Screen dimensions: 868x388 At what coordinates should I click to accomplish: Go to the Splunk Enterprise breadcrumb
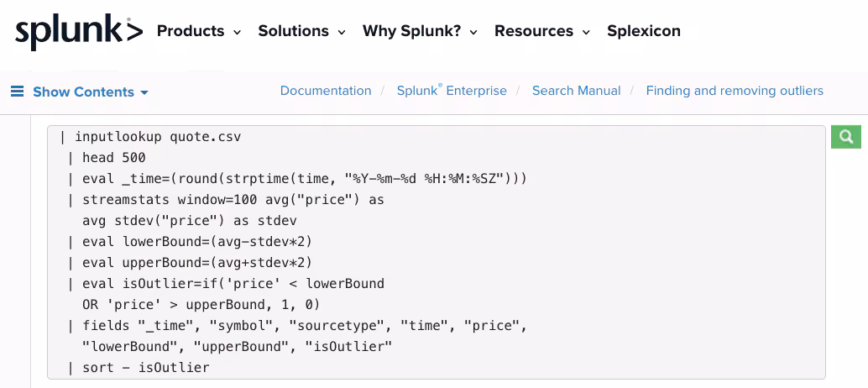click(x=452, y=91)
